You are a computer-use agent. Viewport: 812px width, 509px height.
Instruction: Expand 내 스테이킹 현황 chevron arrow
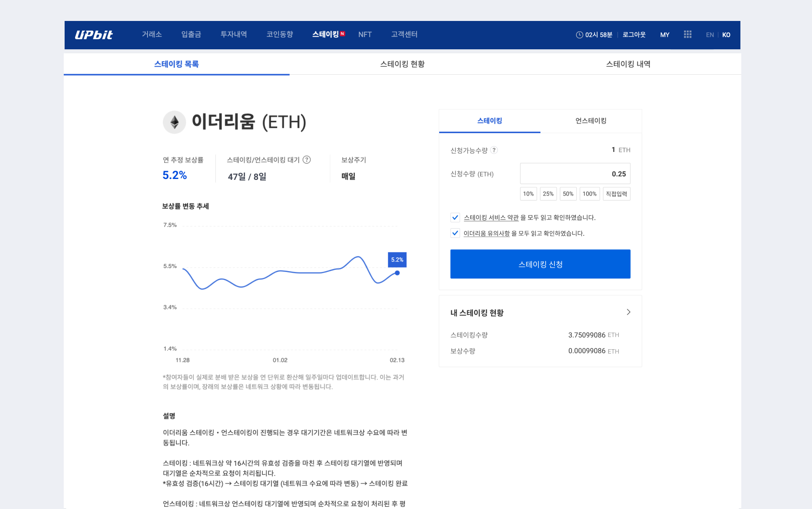tap(628, 312)
